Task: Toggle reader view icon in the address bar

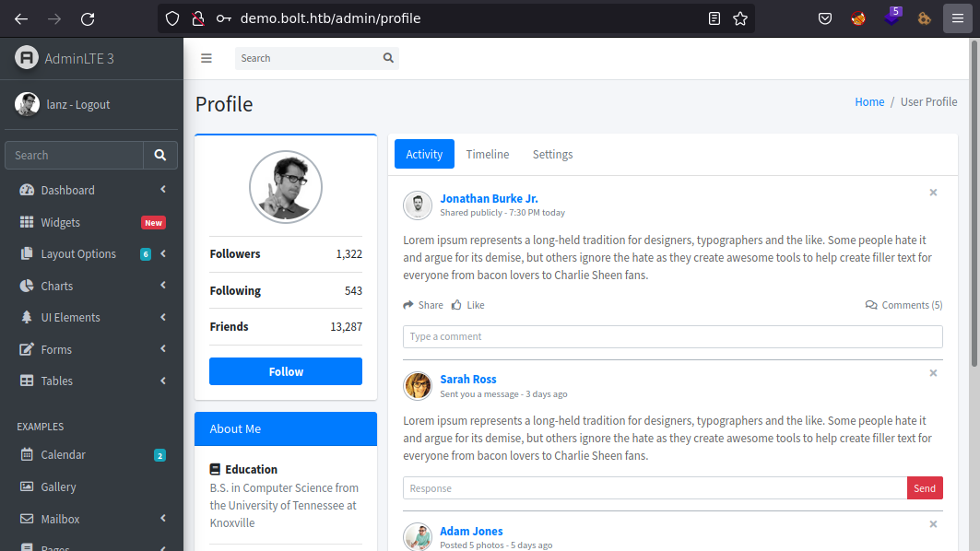Action: [714, 18]
